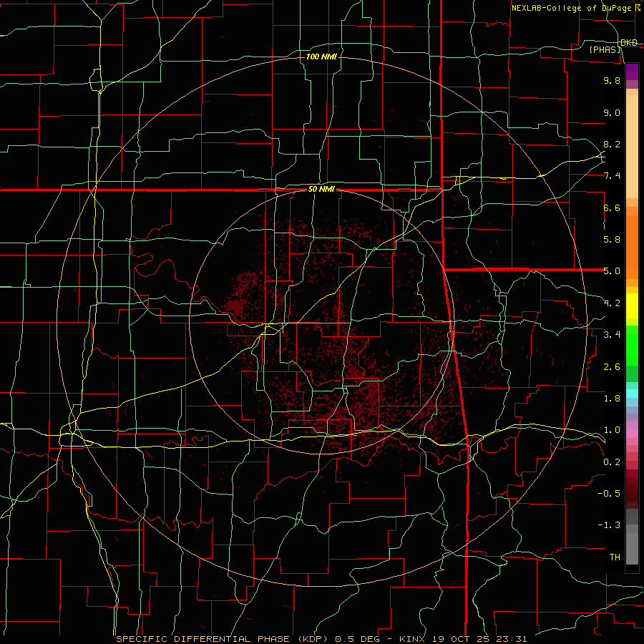The image size is (644, 644).
Task: Click the 7.4 scale value
Action: click(612, 176)
